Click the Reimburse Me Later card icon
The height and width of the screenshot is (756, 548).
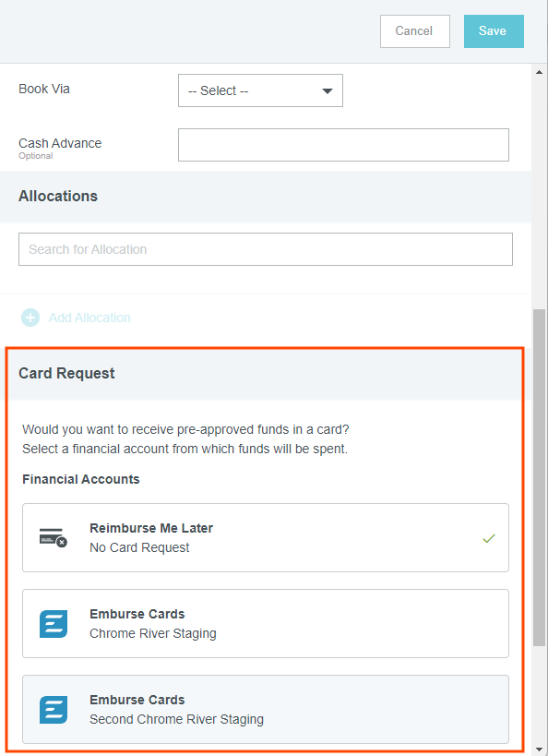tap(53, 537)
